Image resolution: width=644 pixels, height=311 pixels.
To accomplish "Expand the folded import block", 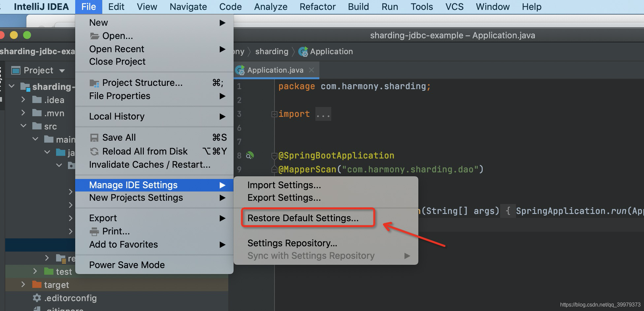I will [x=274, y=114].
